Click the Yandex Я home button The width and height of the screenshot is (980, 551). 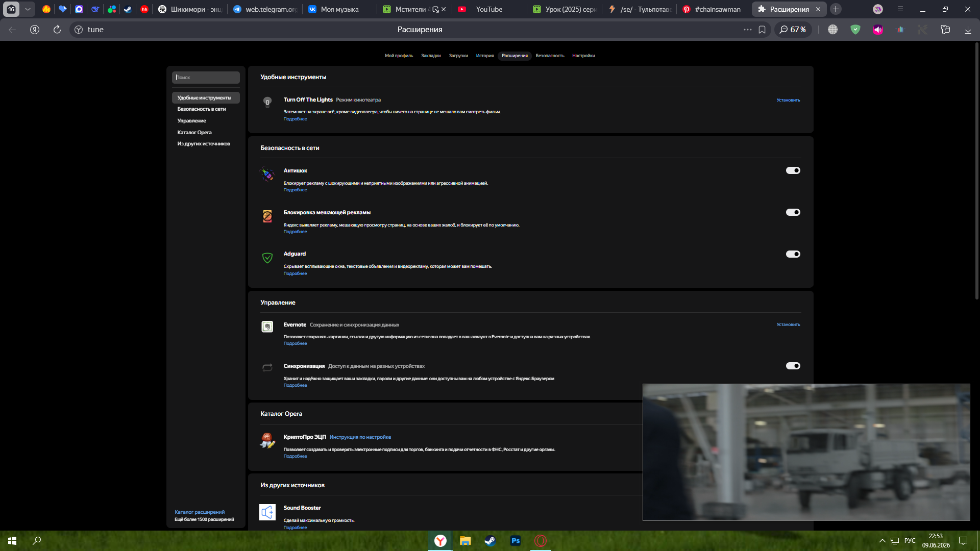coord(35,30)
